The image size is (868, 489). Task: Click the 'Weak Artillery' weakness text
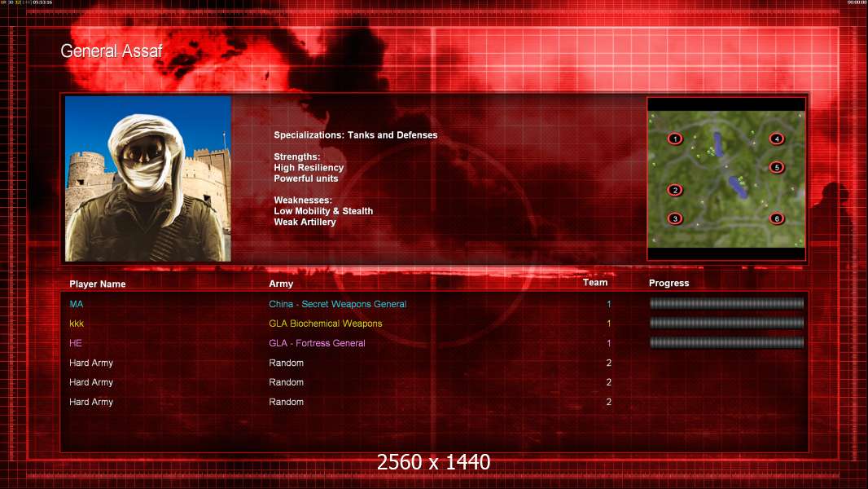[305, 222]
